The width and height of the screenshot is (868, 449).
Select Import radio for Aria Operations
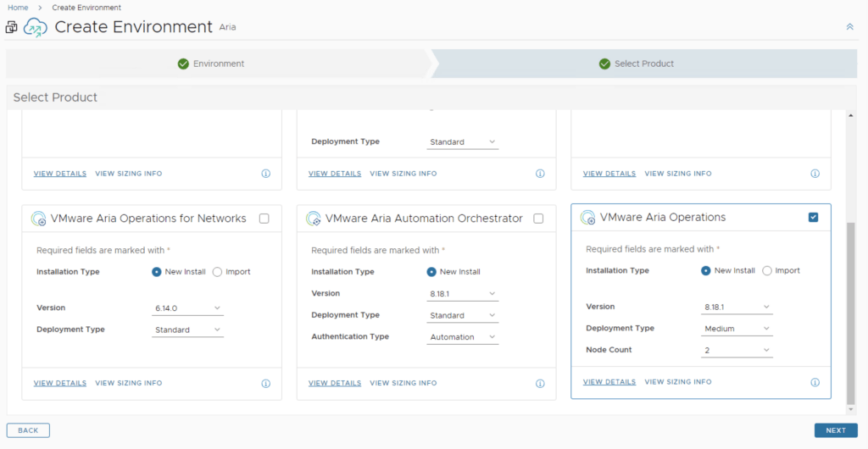767,271
